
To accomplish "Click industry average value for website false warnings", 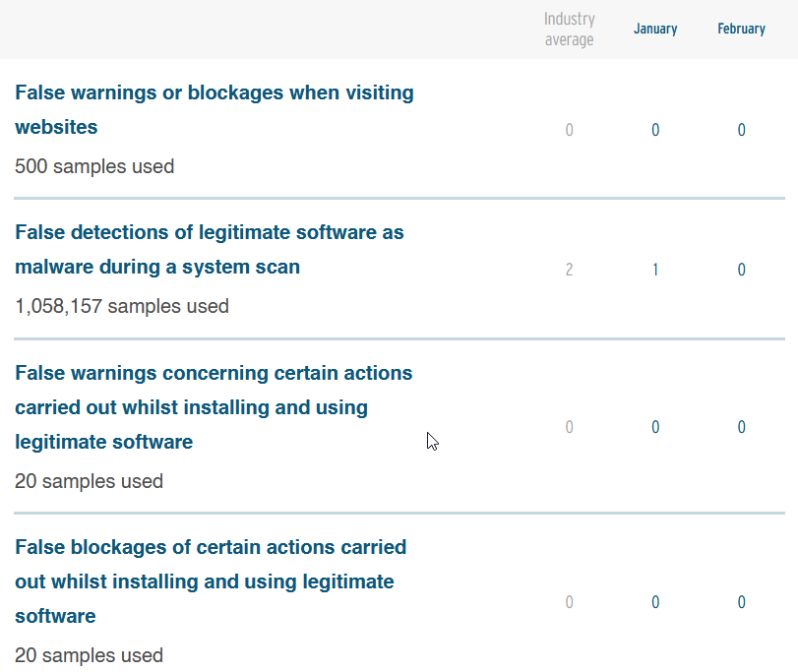I will (x=569, y=130).
